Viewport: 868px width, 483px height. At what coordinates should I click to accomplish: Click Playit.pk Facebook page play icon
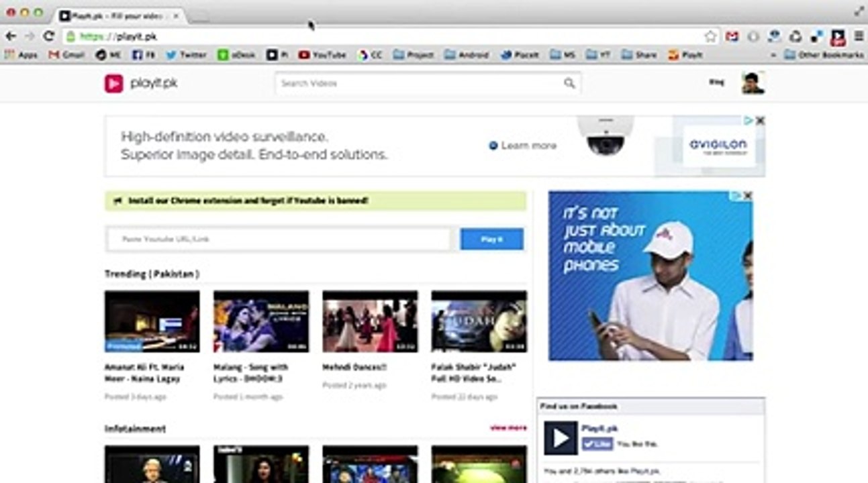coord(561,438)
